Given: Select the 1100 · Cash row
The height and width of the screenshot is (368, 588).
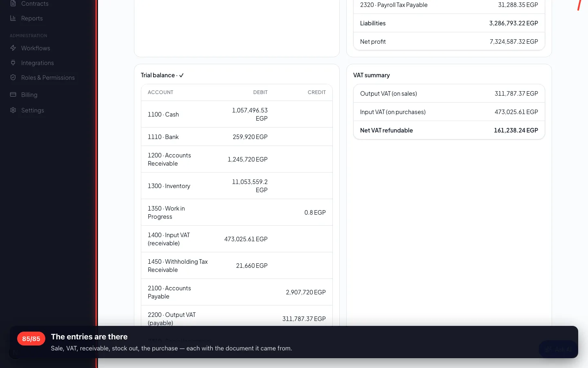Looking at the screenshot, I should tap(237, 114).
